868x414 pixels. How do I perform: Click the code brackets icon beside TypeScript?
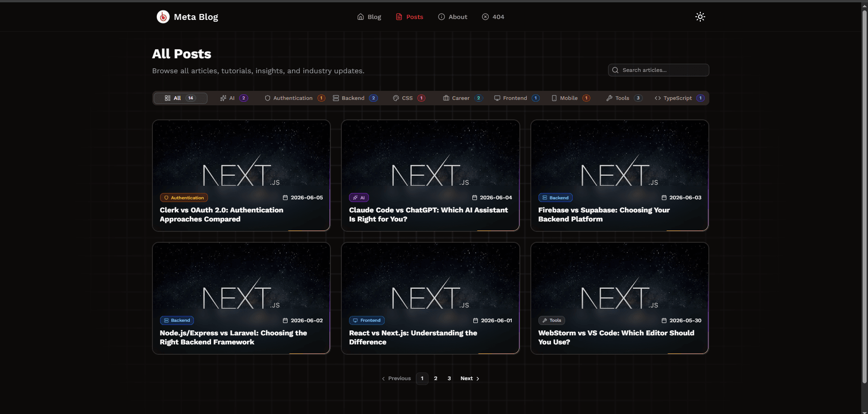point(658,98)
